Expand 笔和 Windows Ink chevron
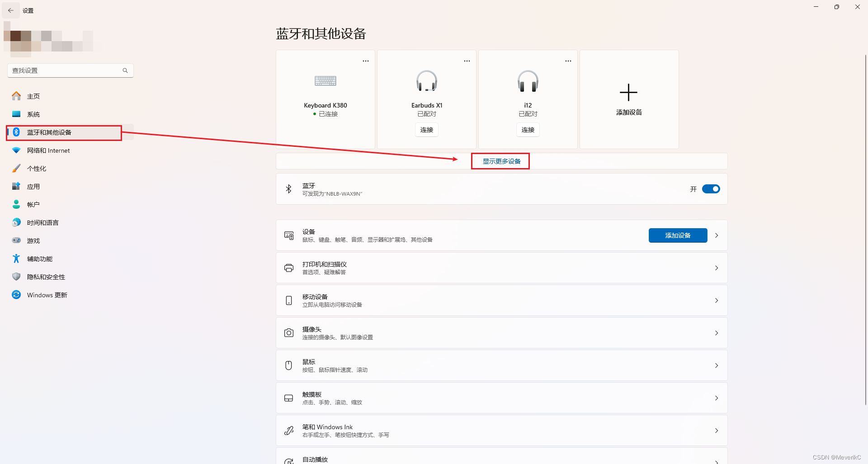 pyautogui.click(x=717, y=431)
